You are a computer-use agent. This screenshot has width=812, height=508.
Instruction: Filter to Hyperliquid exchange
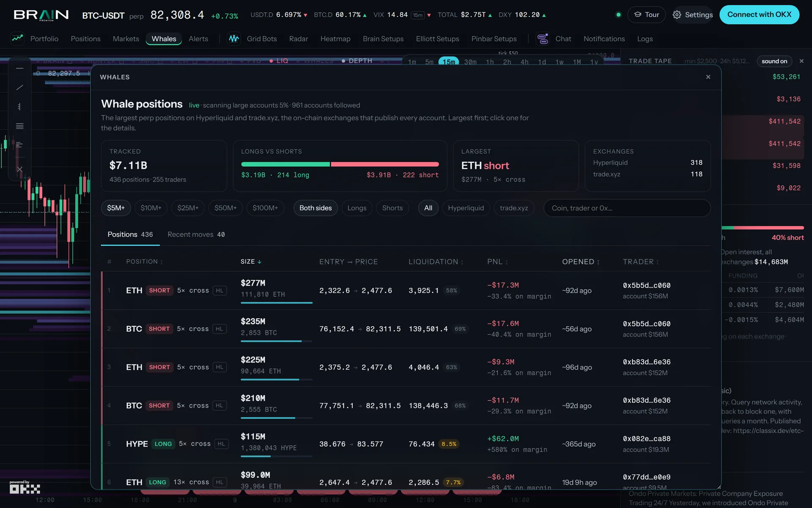click(466, 208)
